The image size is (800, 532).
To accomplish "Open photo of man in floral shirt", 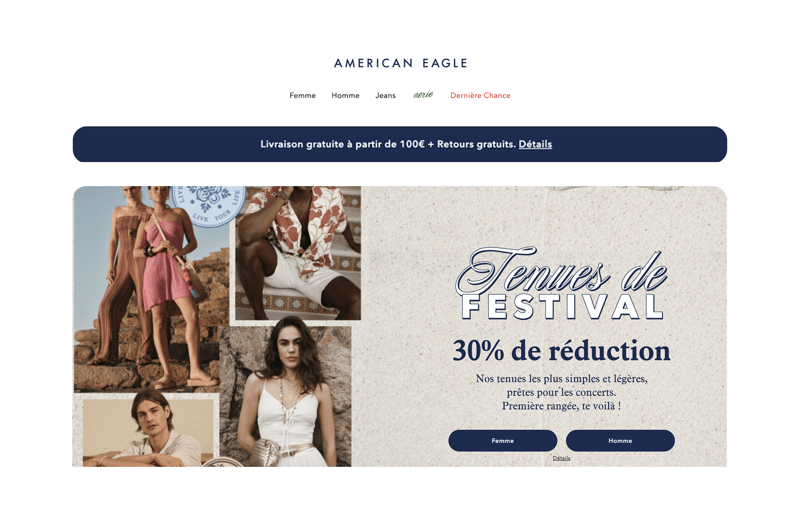I will (298, 253).
